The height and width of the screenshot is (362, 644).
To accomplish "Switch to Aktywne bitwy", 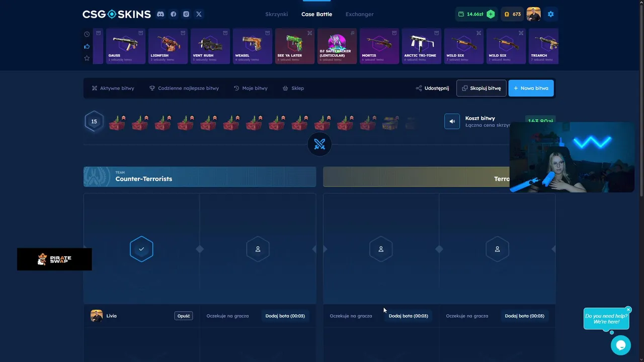I will [113, 88].
